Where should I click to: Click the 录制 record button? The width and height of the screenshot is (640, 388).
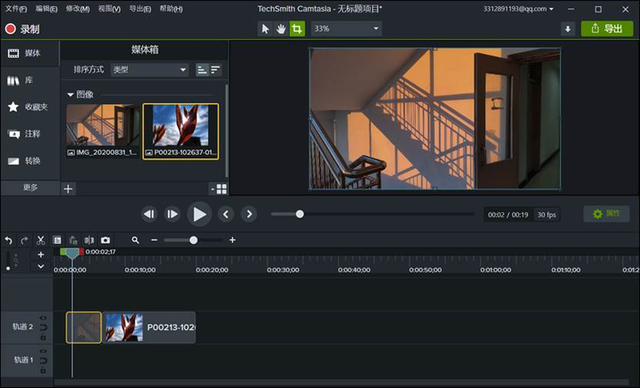22,29
